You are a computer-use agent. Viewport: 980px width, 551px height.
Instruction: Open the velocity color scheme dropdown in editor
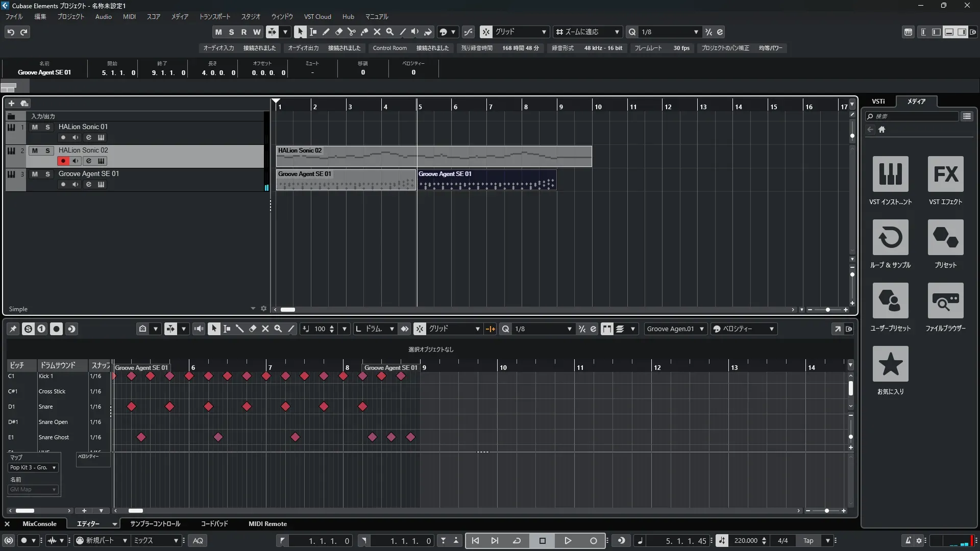tap(744, 329)
